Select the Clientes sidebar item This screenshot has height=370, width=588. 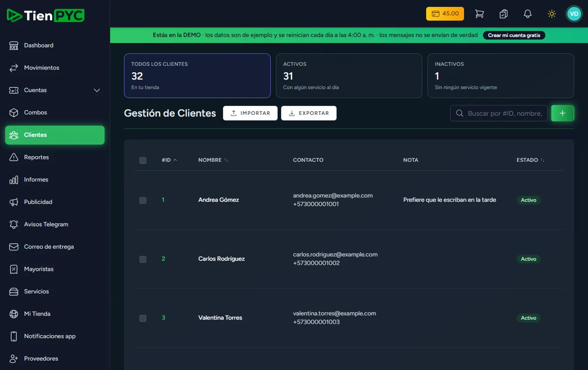55,135
